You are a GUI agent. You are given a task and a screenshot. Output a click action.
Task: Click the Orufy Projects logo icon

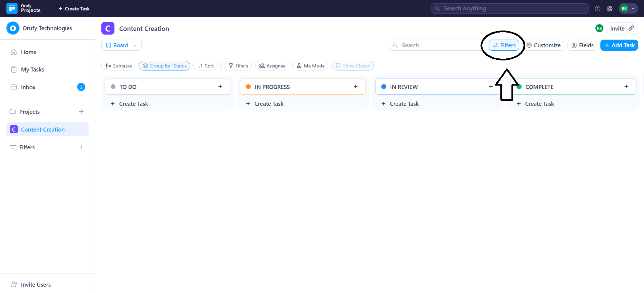(x=12, y=8)
